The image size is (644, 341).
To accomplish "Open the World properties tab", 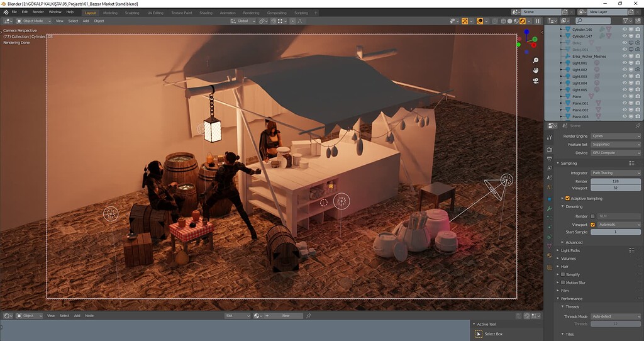I will tap(550, 187).
